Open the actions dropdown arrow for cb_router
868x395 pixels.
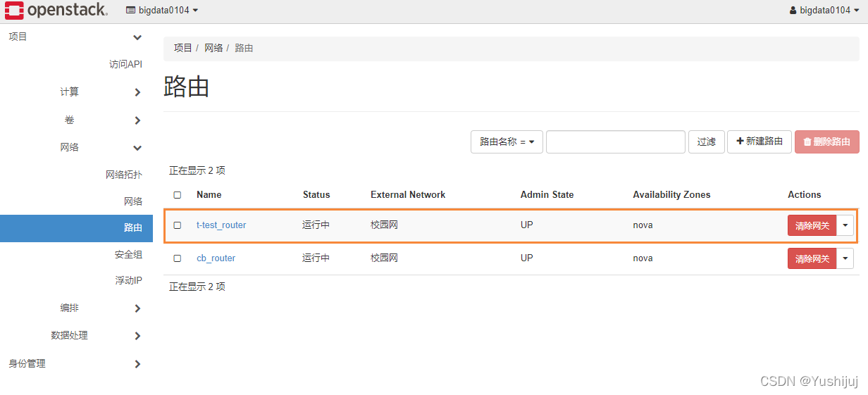(845, 258)
